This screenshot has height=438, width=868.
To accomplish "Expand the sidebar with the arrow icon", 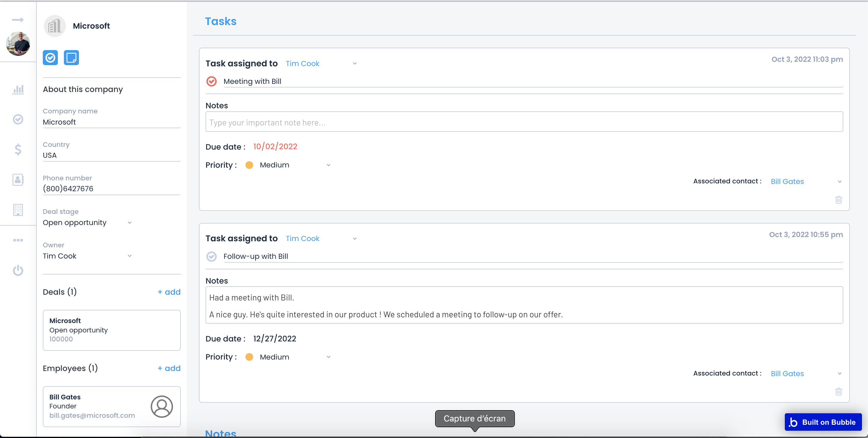I will coord(18,20).
